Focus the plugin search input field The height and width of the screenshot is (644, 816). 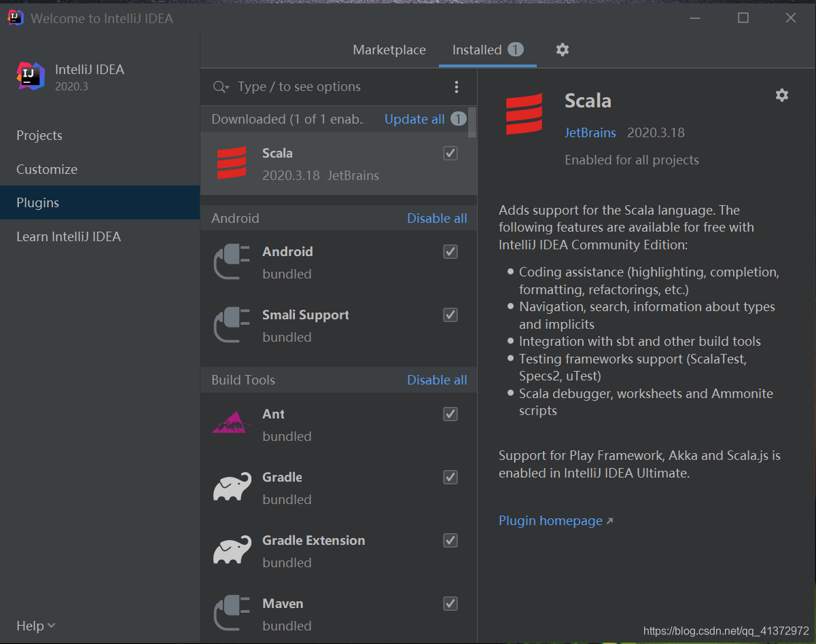[x=340, y=87]
